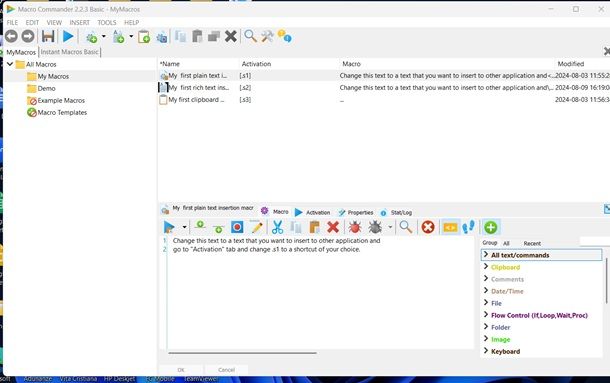Paste macro using main toolbar paste icon
610x383 pixels.
[197, 37]
